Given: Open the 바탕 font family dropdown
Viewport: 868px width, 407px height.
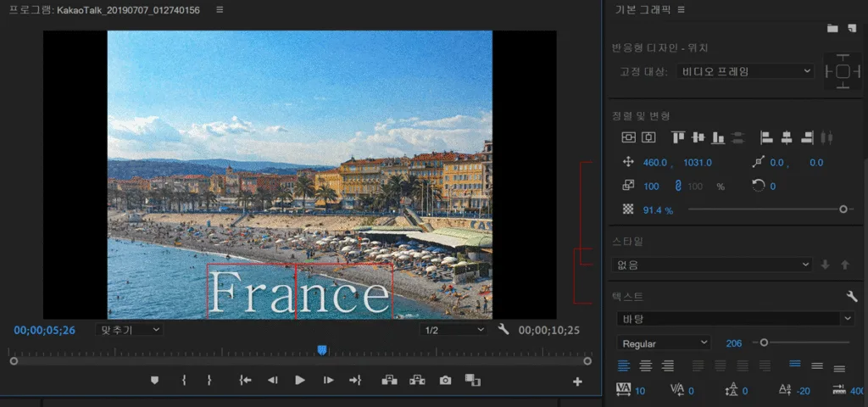Looking at the screenshot, I should tap(736, 319).
